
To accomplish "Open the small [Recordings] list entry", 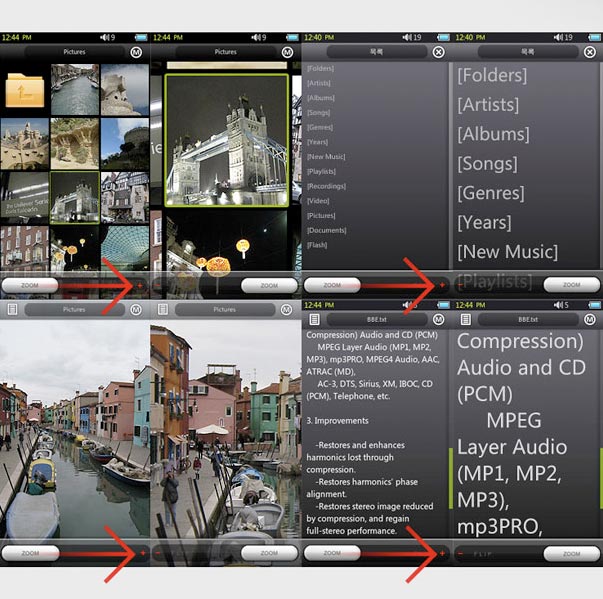I will 327,186.
